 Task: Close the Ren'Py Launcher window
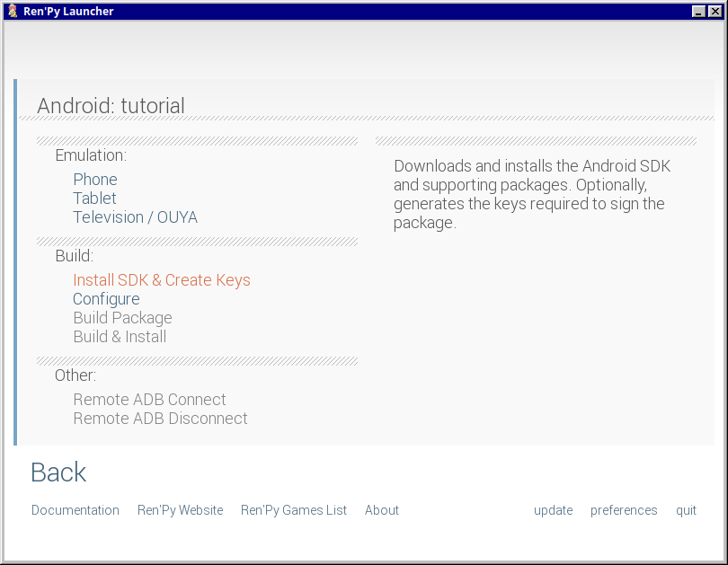pos(715,12)
